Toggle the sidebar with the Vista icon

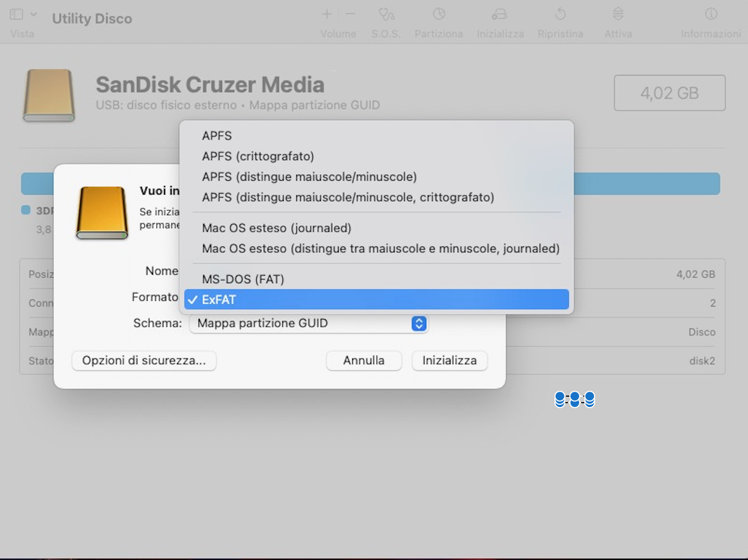pyautogui.click(x=15, y=14)
